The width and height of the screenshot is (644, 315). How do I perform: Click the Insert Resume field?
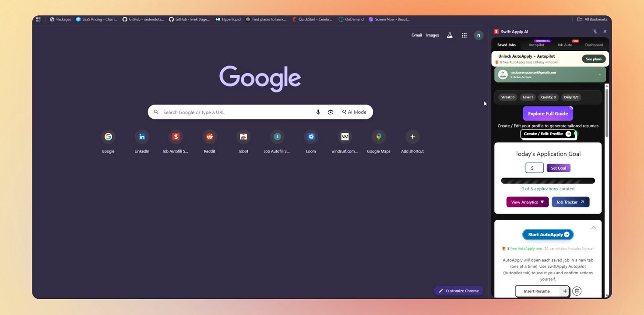537,291
